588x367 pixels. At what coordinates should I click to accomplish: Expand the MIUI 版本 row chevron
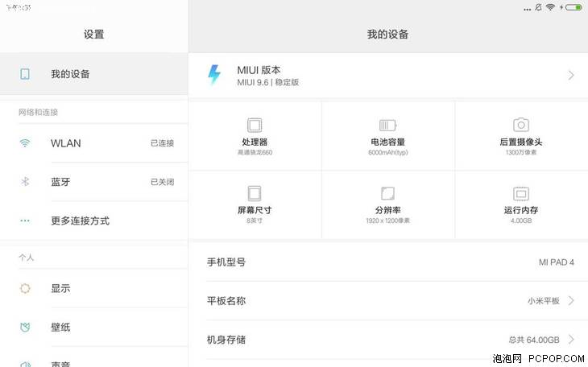click(571, 76)
